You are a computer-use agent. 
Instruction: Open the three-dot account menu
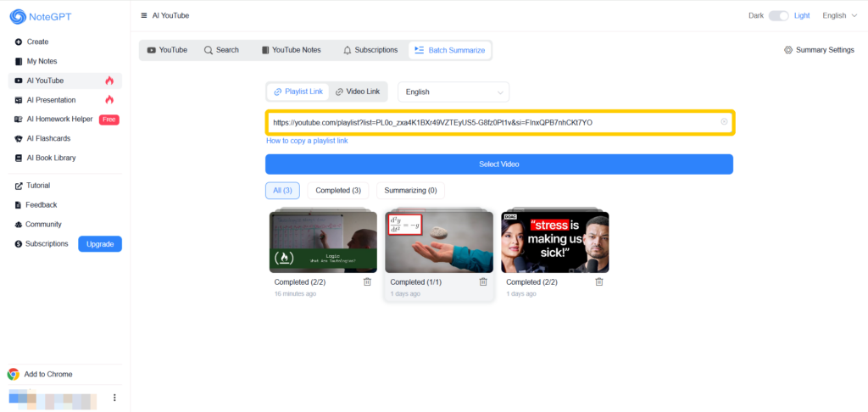114,398
